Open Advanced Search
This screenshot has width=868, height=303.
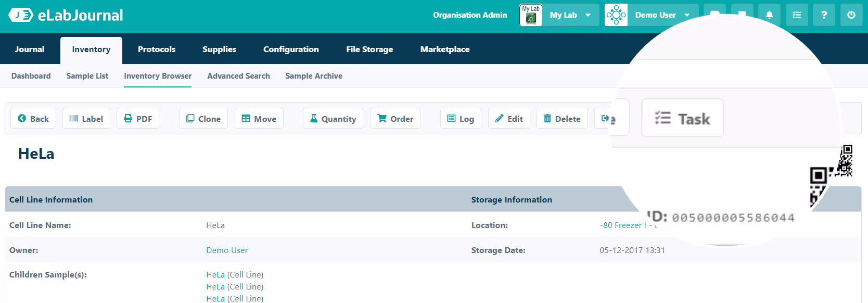[x=238, y=76]
